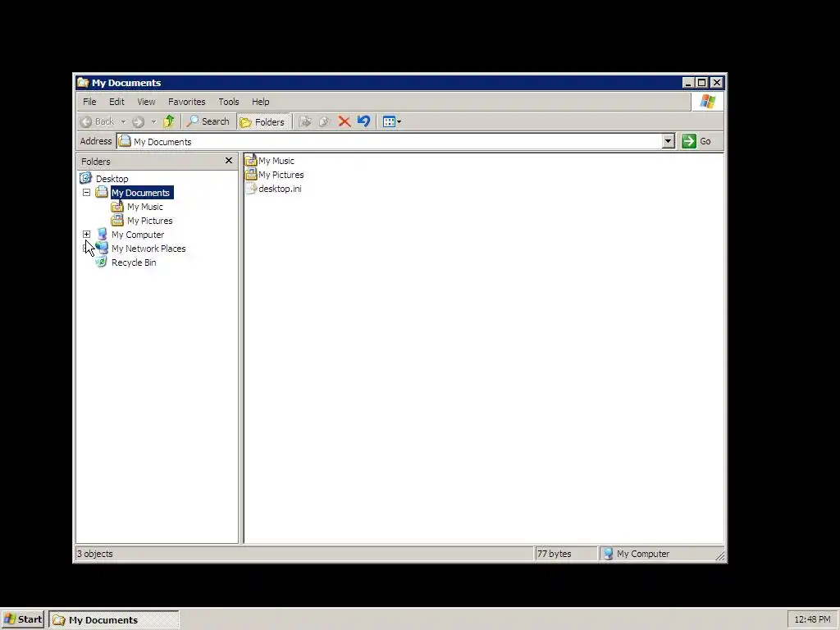Image resolution: width=840 pixels, height=630 pixels.
Task: Select My Computer in folder tree
Action: pyautogui.click(x=138, y=235)
